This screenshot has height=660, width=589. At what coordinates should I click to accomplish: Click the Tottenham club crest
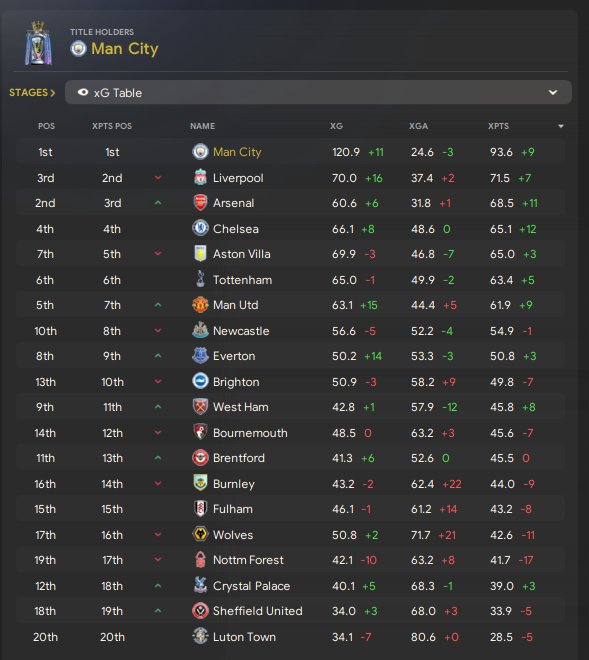pyautogui.click(x=200, y=279)
